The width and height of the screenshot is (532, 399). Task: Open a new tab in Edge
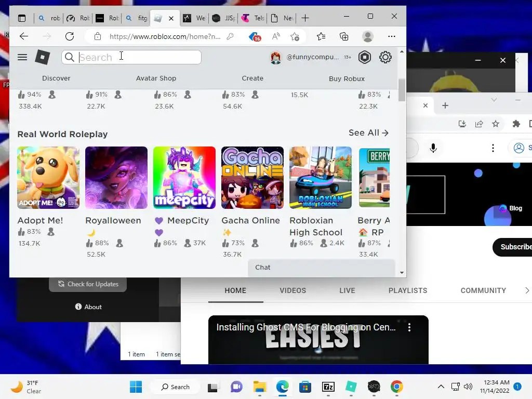point(305,18)
